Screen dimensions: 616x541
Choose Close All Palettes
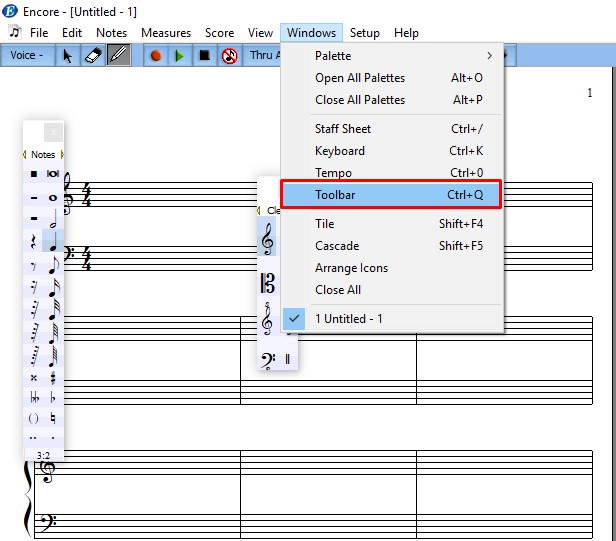pyautogui.click(x=392, y=100)
